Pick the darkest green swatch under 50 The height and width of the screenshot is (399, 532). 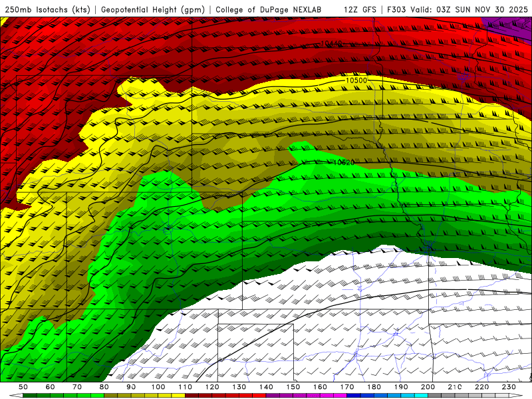30,396
